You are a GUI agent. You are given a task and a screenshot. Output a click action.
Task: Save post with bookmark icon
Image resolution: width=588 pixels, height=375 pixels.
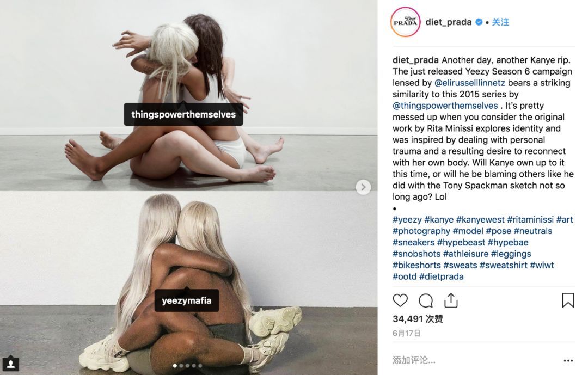(x=568, y=300)
